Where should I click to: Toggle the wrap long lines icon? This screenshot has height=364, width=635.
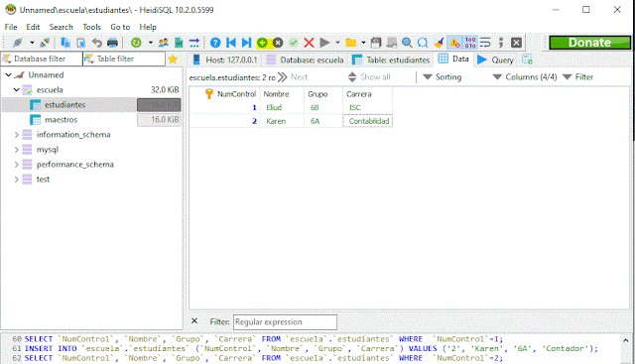tap(485, 43)
